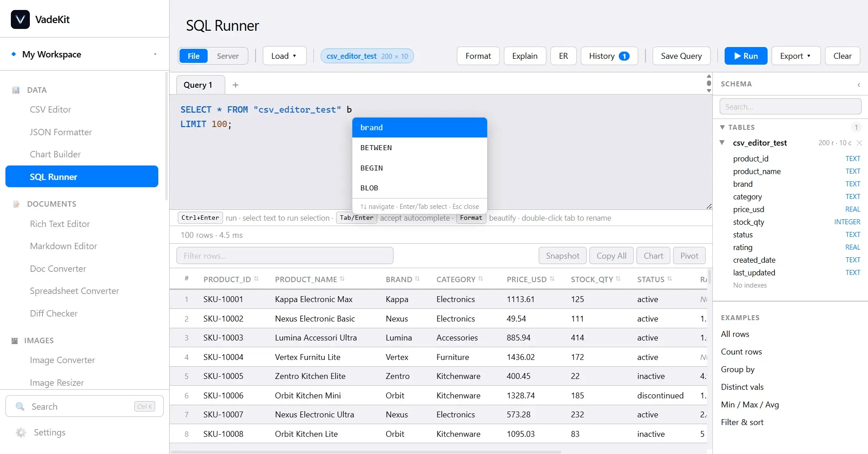The height and width of the screenshot is (454, 868).
Task: Sort by PRODUCT_NAME column icon
Action: [342, 279]
